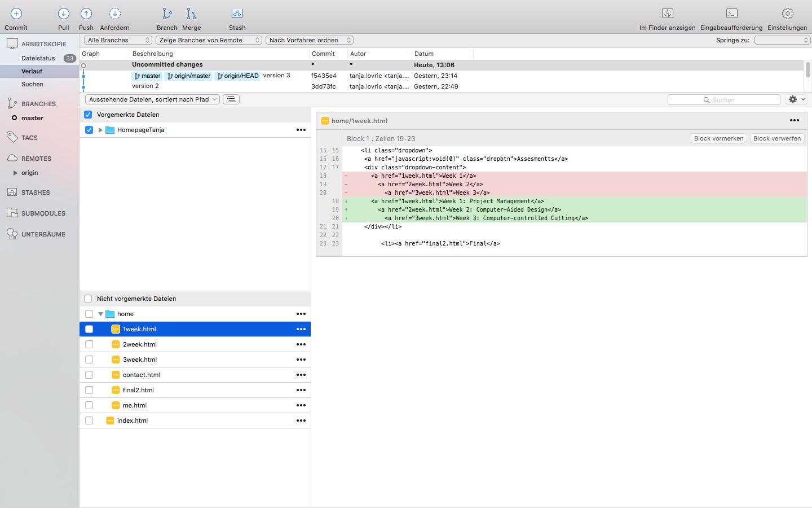Click the origin/HEAD ref label
The image size is (812, 508).
pos(237,76)
